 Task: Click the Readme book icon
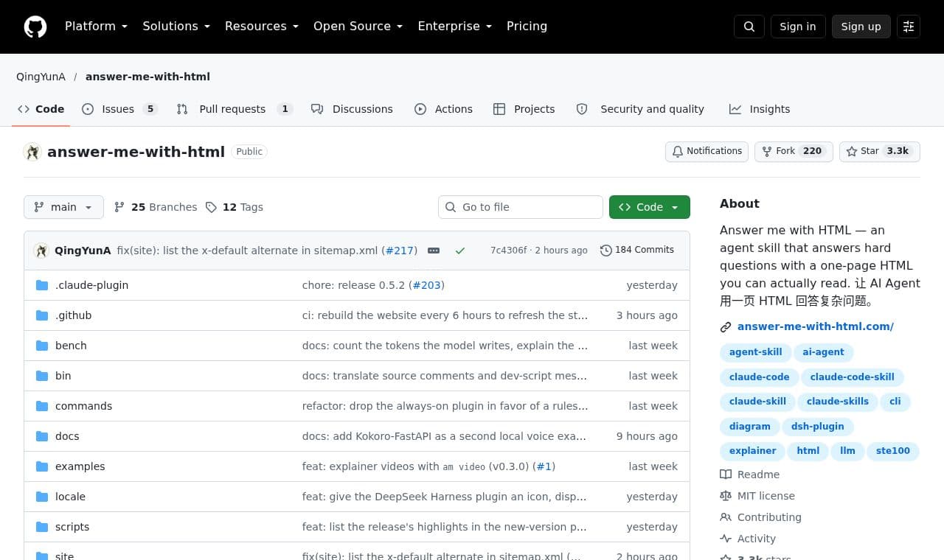point(726,475)
